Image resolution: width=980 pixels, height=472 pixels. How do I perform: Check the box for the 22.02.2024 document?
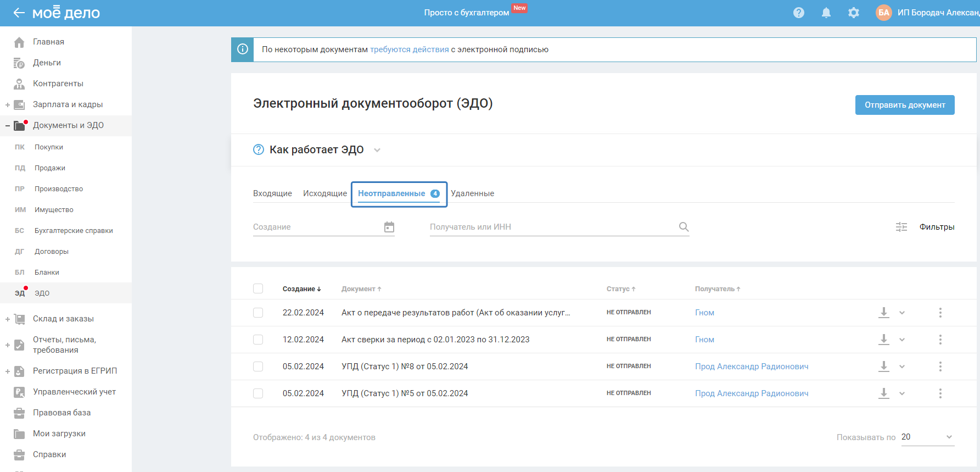258,313
